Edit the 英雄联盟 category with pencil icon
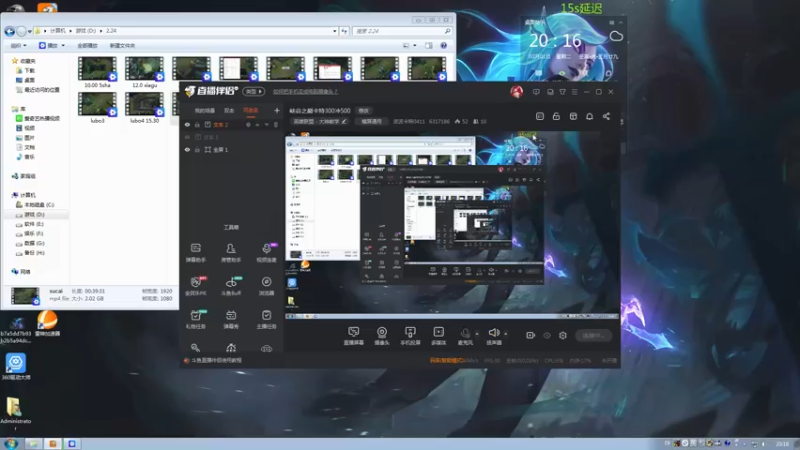This screenshot has width=800, height=450. tap(344, 121)
